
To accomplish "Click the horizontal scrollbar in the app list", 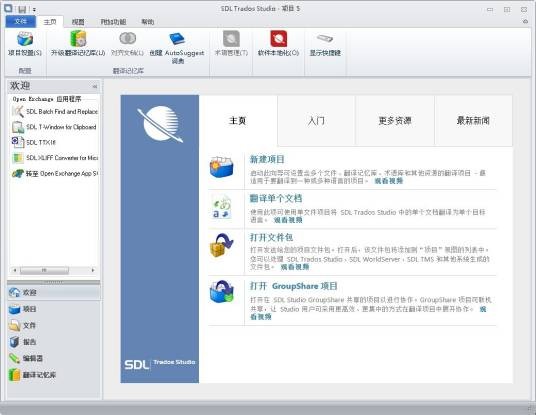I will (x=54, y=270).
